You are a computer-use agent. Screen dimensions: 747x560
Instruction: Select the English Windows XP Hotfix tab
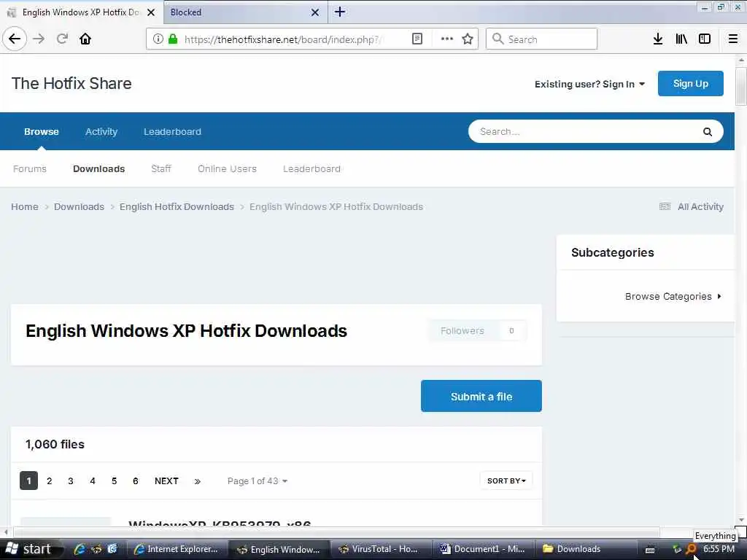[x=81, y=12]
